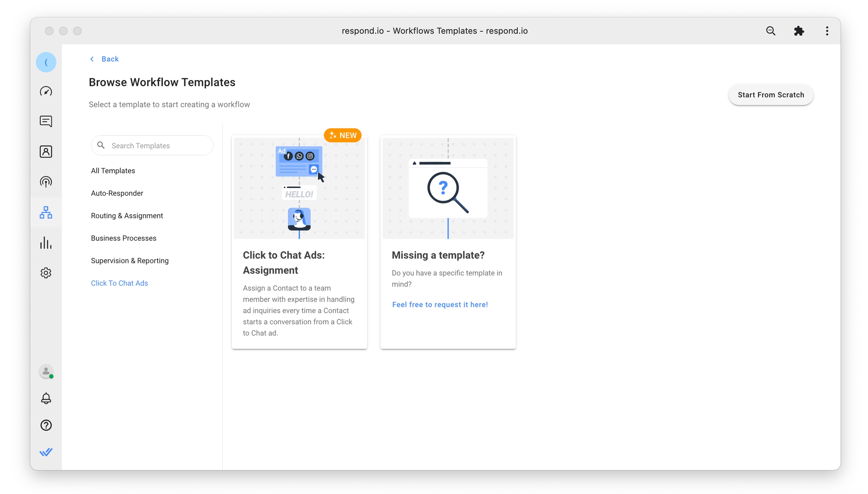
Task: Open the browser three-dot menu
Action: point(827,31)
